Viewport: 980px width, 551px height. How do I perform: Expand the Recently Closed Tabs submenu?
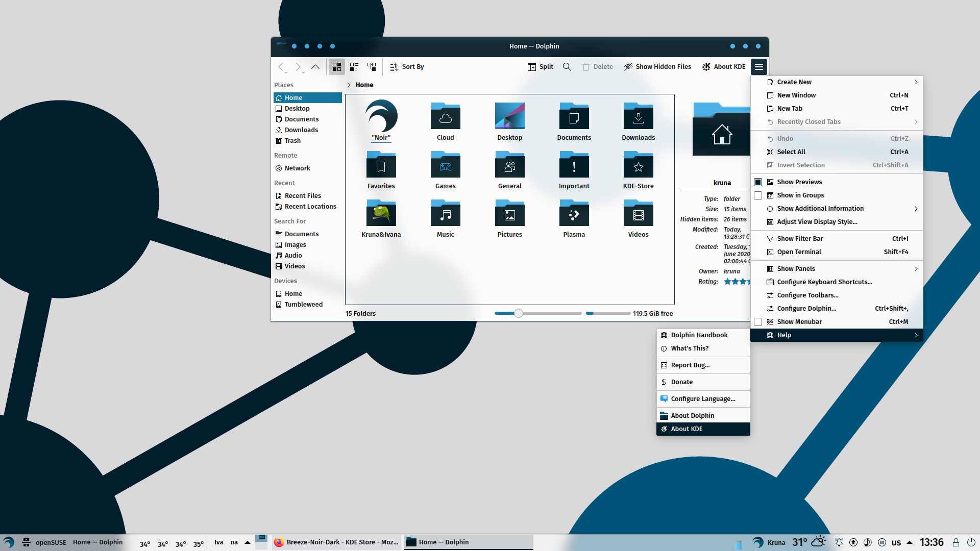(x=837, y=122)
